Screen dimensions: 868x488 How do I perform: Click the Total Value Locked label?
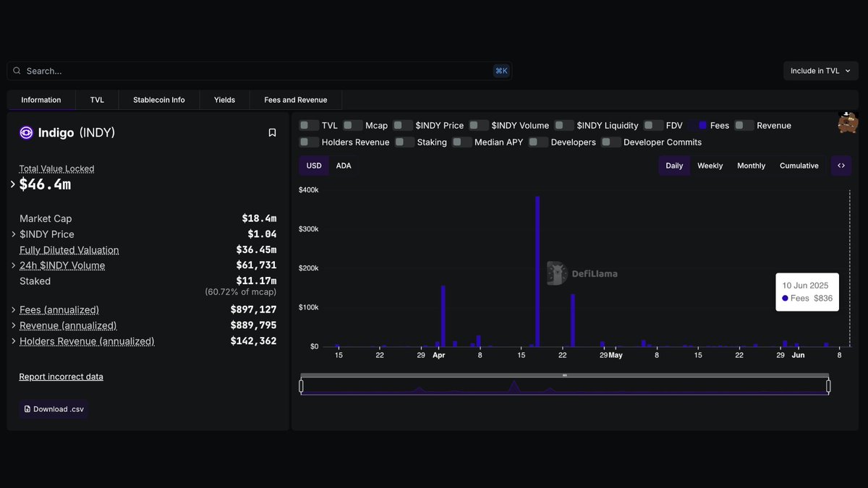tap(56, 168)
